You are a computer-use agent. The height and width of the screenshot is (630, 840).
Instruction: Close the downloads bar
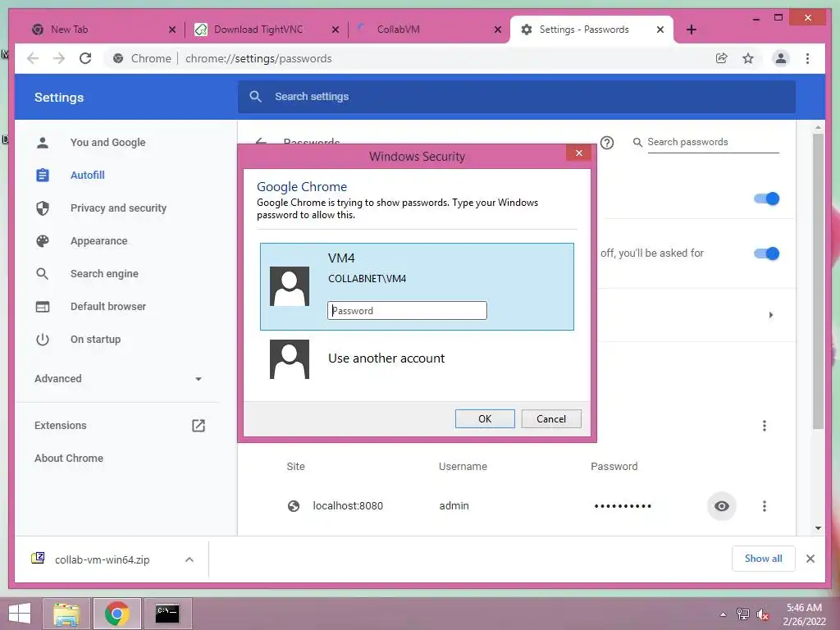(x=810, y=559)
